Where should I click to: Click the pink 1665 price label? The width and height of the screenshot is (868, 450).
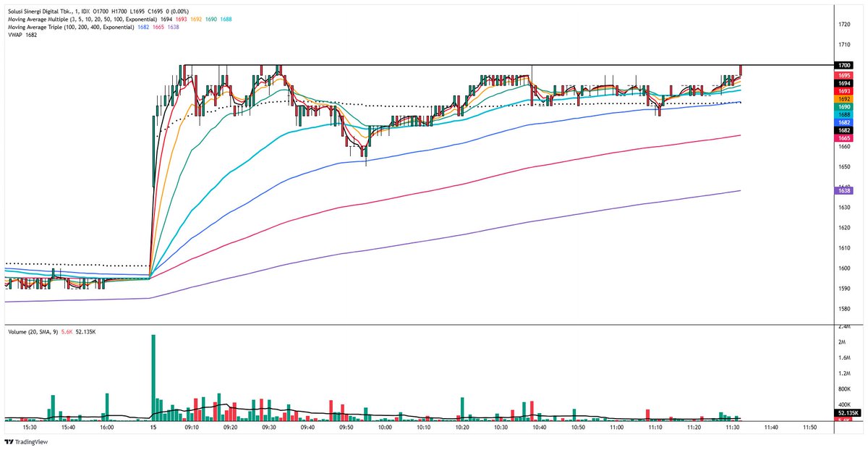pos(844,138)
